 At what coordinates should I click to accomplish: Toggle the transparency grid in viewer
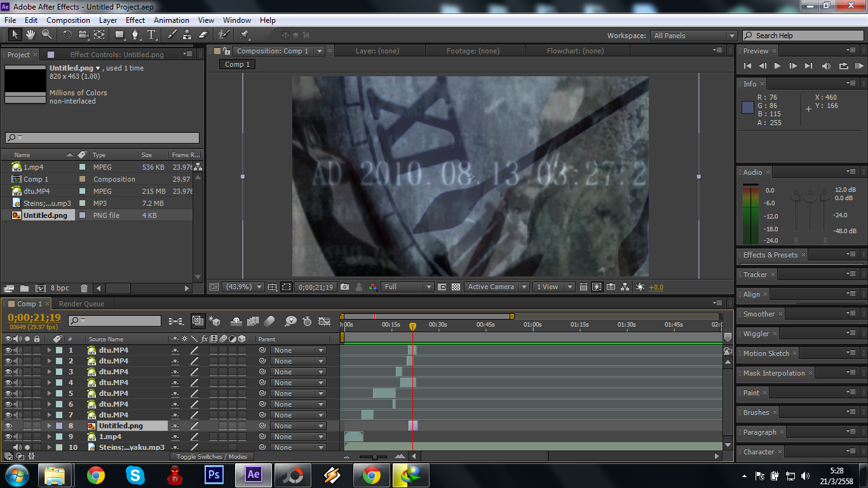pyautogui.click(x=456, y=287)
